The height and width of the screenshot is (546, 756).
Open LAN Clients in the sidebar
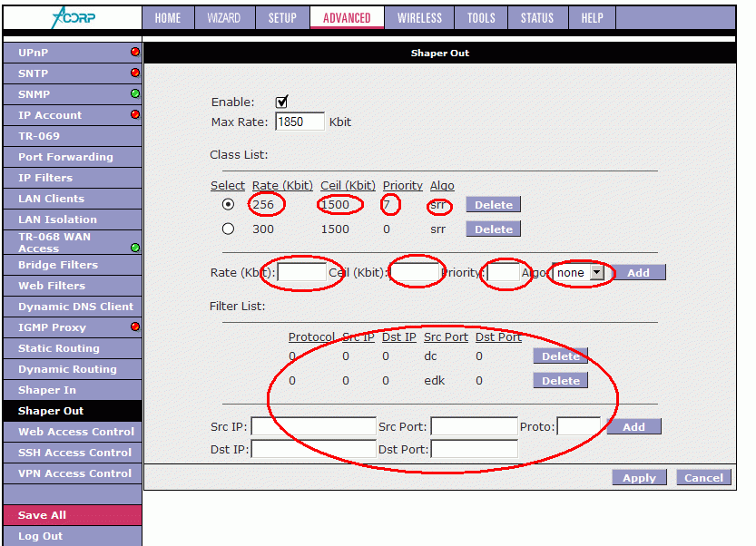[x=73, y=199]
